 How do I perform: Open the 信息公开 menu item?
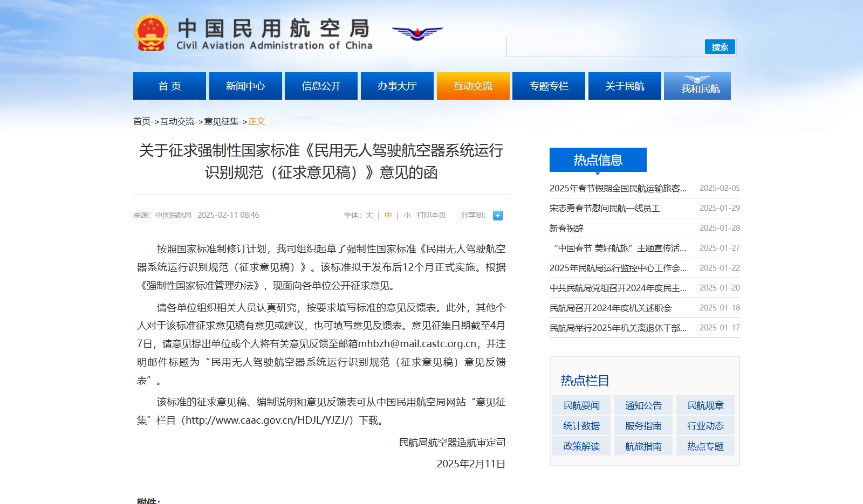click(x=321, y=86)
